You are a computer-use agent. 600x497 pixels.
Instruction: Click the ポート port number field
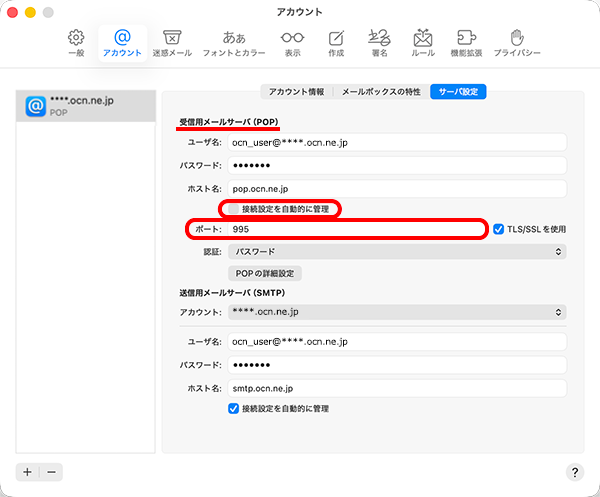tap(357, 229)
